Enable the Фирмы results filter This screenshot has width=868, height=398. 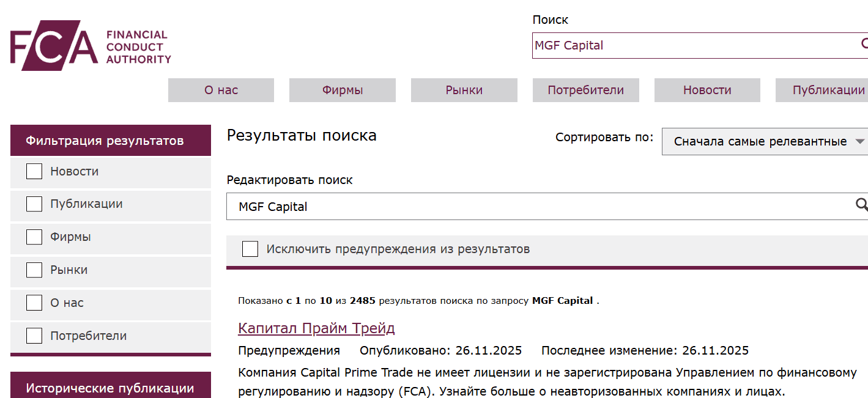click(x=34, y=237)
